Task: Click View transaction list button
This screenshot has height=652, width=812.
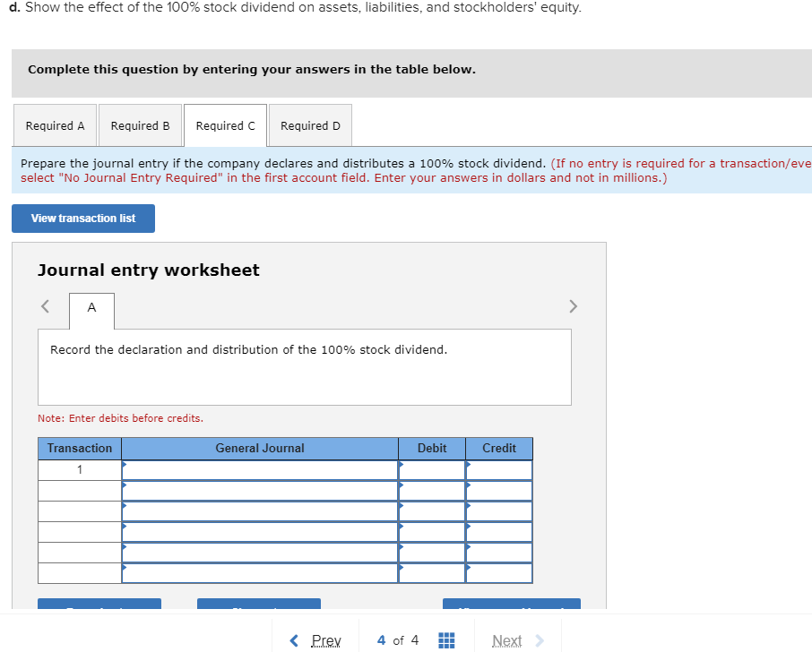Action: tap(83, 219)
